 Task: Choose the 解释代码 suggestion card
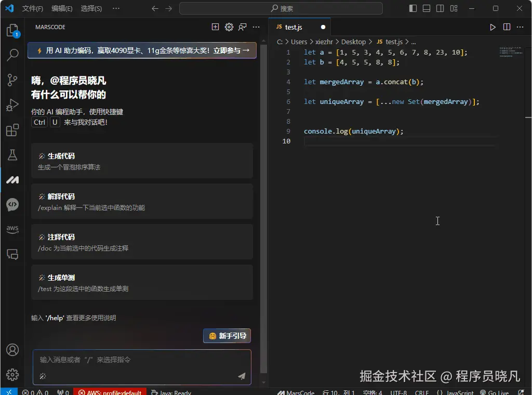pos(142,201)
